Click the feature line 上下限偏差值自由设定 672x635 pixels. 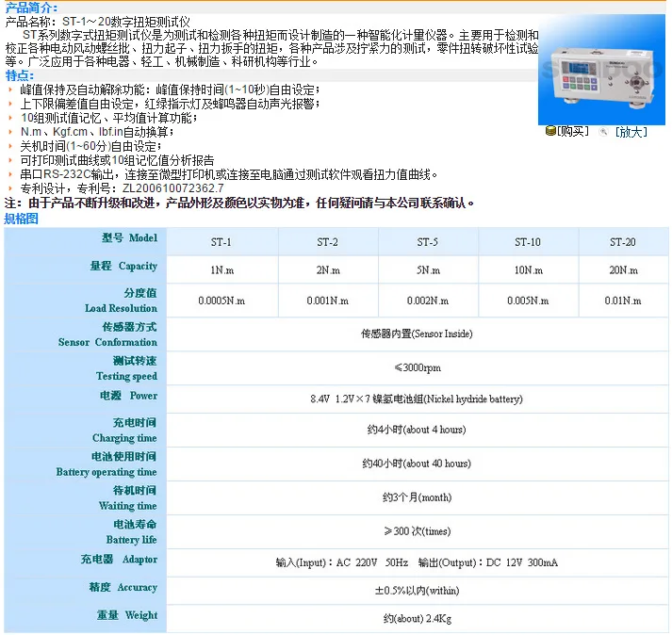click(170, 104)
